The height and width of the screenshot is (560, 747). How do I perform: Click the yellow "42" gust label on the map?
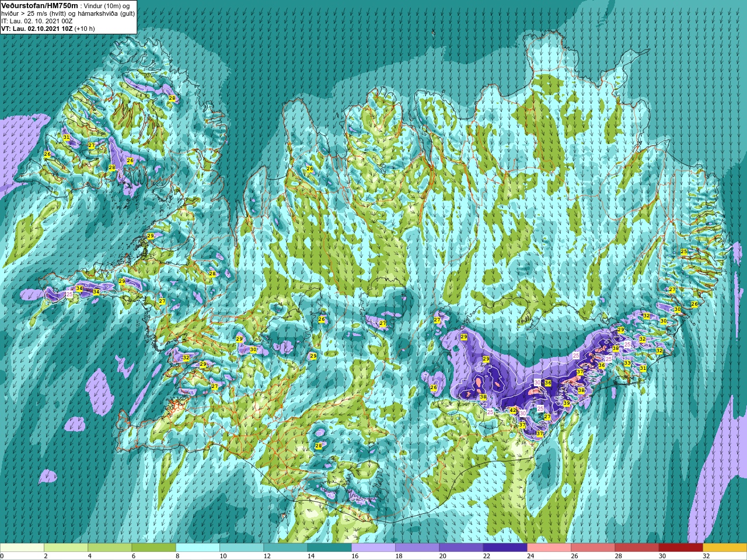[513, 411]
